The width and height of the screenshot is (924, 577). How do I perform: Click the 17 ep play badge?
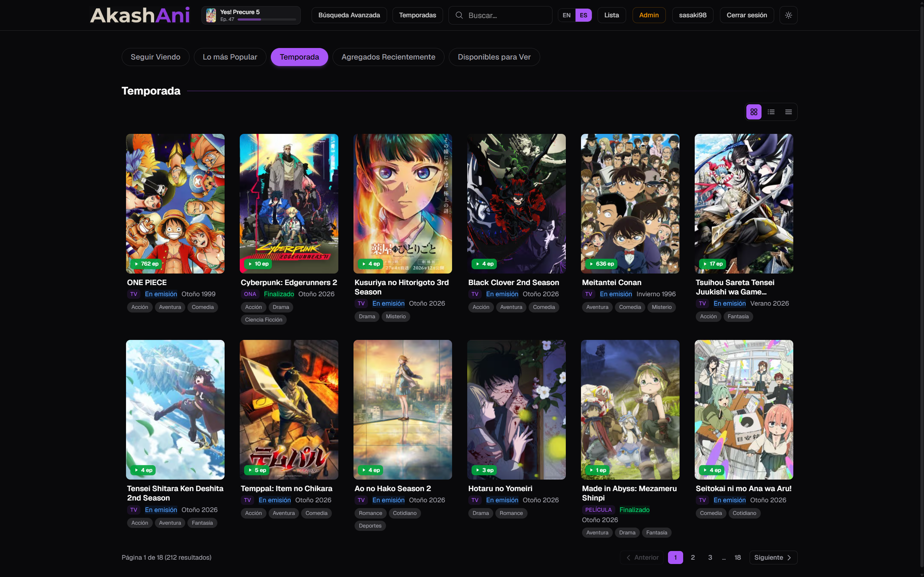coord(712,264)
